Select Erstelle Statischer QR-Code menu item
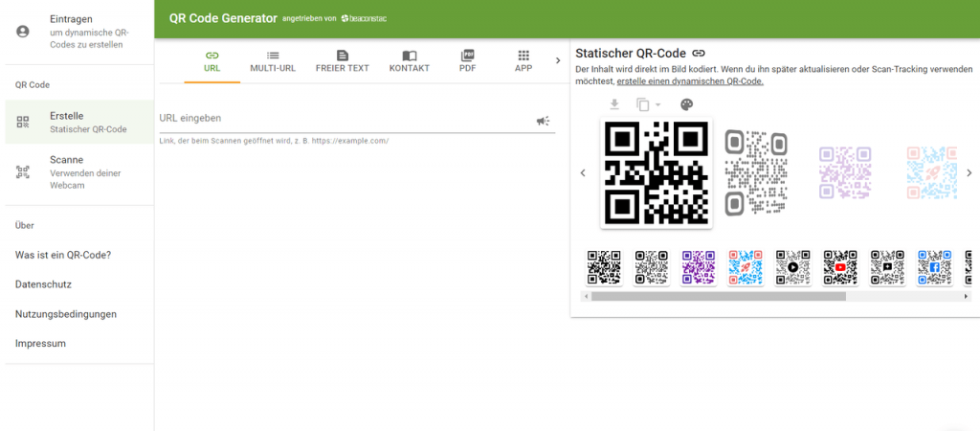Screen dimensions: 980x431 (79, 122)
